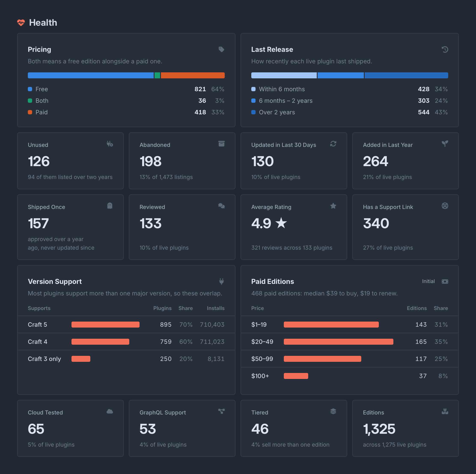Click the layers icon on Tiered card

(333, 411)
